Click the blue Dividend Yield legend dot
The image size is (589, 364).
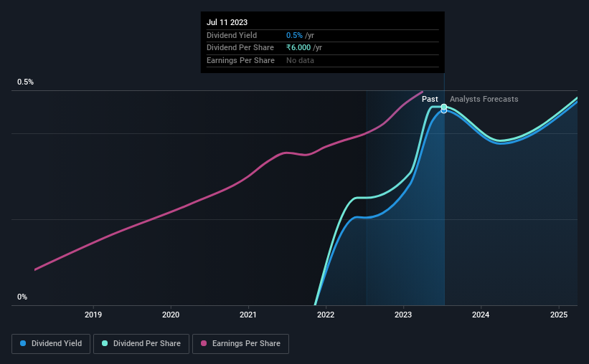click(23, 343)
